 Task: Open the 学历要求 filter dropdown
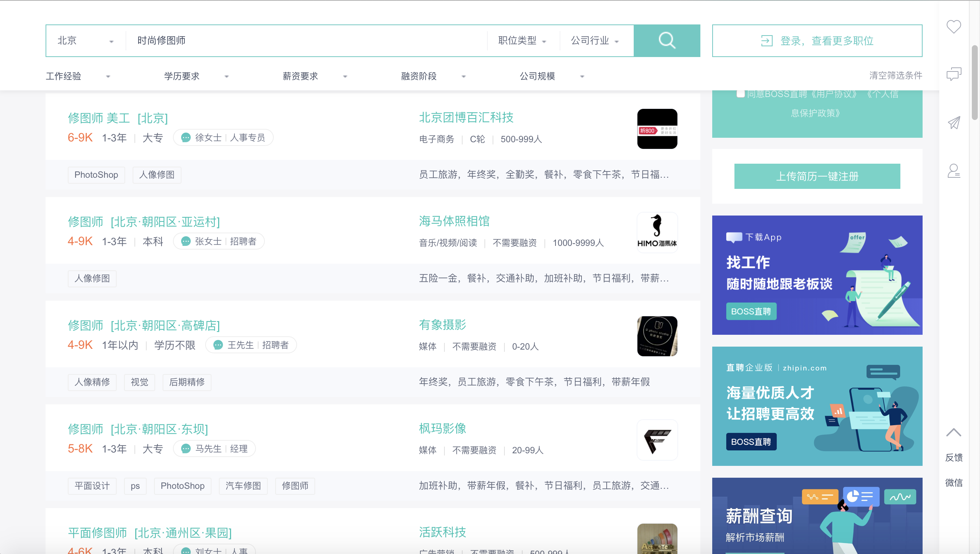(196, 76)
